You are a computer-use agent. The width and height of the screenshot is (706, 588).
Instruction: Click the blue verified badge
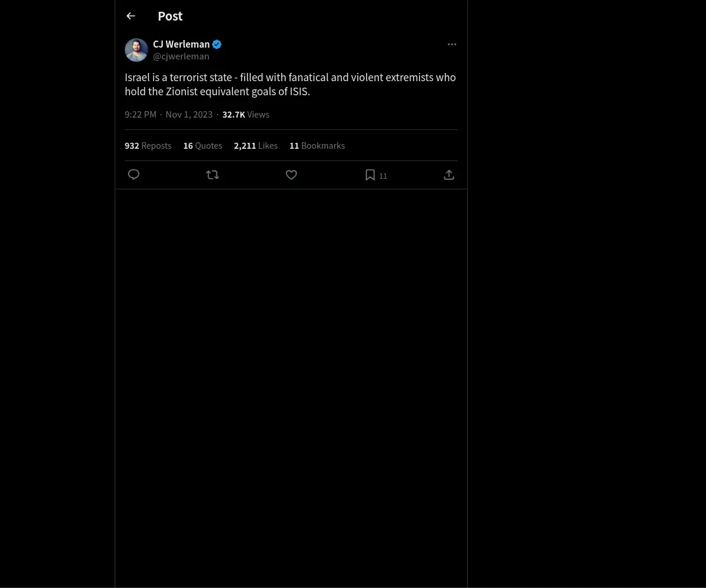click(x=217, y=44)
